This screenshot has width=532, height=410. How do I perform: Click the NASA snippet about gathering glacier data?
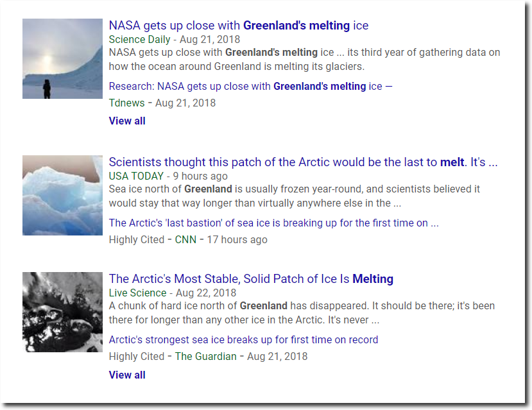click(x=304, y=59)
